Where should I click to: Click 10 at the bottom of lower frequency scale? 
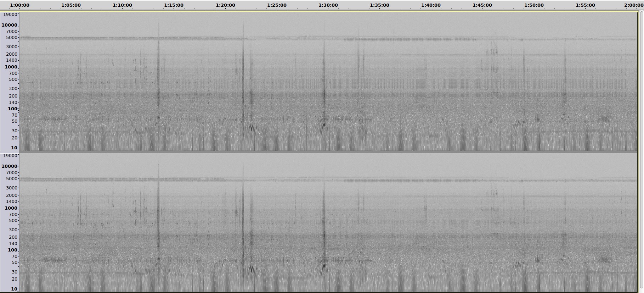pos(14,289)
